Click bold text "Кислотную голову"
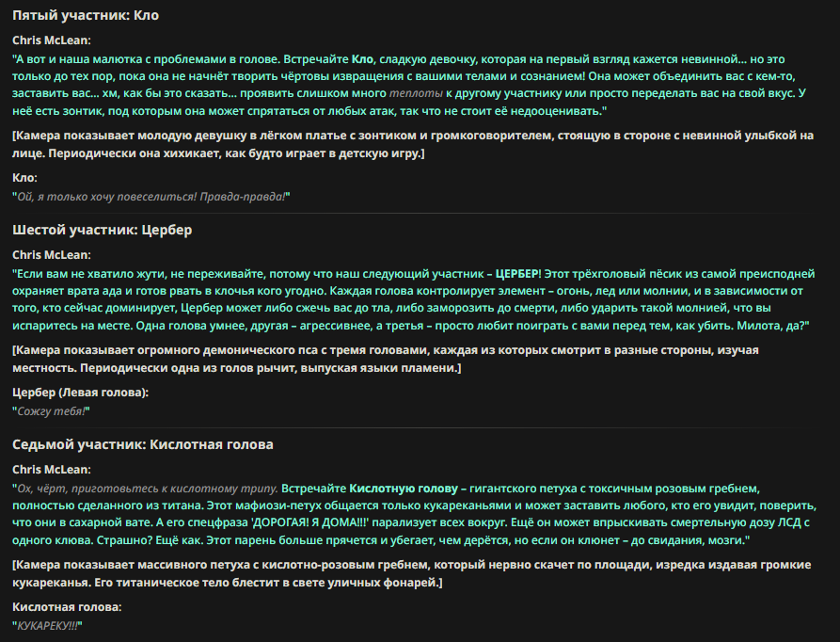840x642 pixels. coord(404,489)
